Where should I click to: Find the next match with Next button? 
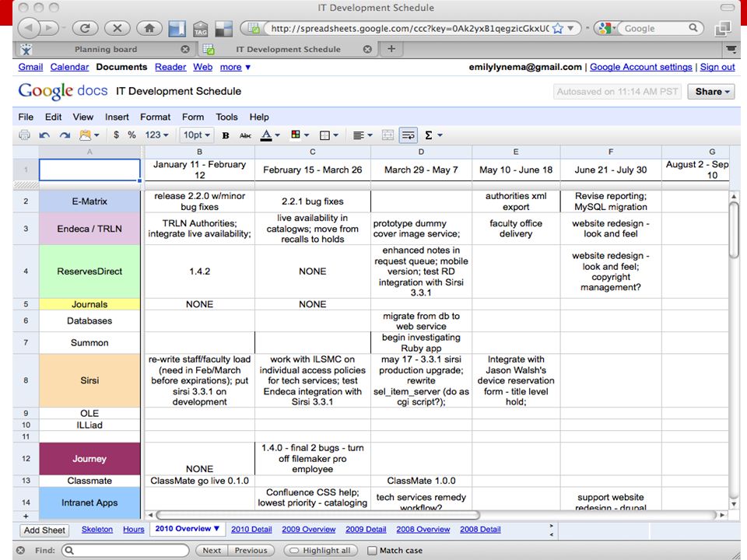212,551
